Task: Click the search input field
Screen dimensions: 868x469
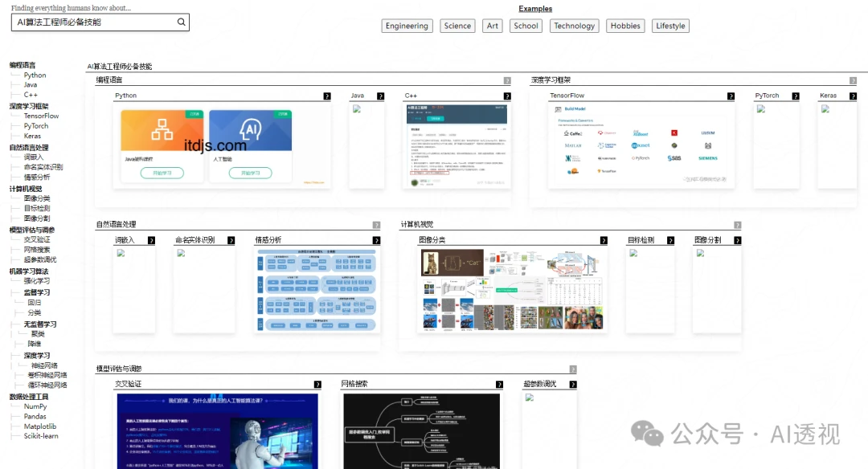Action: 100,22
